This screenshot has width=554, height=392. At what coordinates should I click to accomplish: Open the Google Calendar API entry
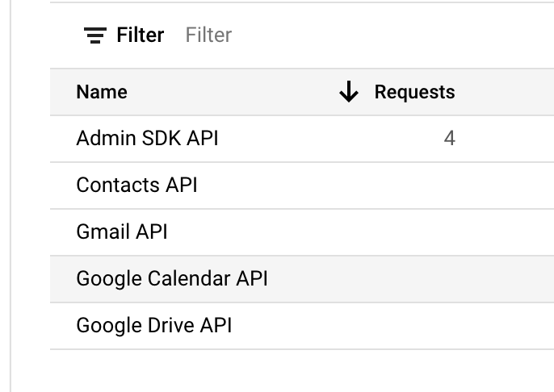(172, 279)
